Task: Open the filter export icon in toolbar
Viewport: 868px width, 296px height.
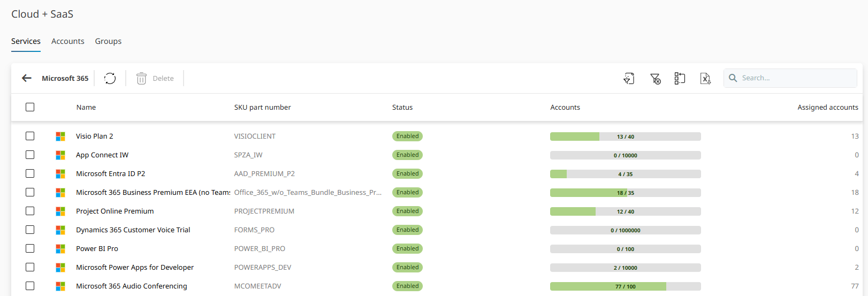Action: [x=629, y=79]
